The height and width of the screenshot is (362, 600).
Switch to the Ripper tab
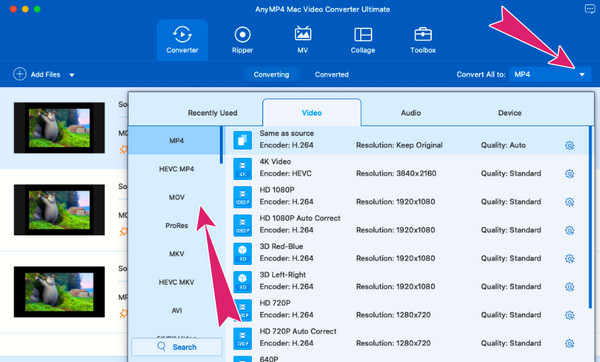click(x=242, y=40)
